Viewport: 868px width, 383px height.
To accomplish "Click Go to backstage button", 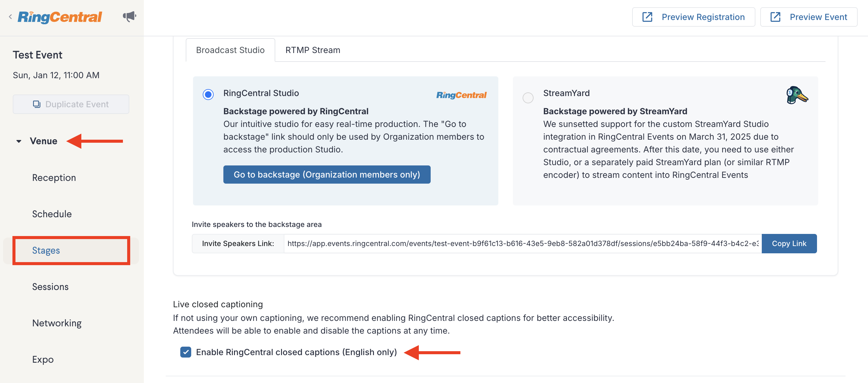I will tap(327, 174).
